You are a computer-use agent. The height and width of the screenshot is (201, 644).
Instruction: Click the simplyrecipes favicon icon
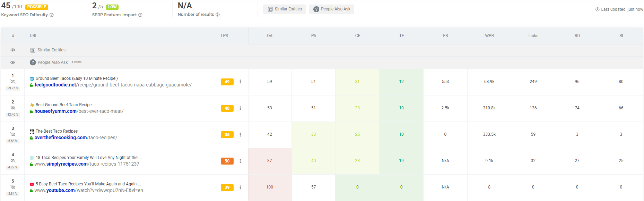[x=32, y=158]
